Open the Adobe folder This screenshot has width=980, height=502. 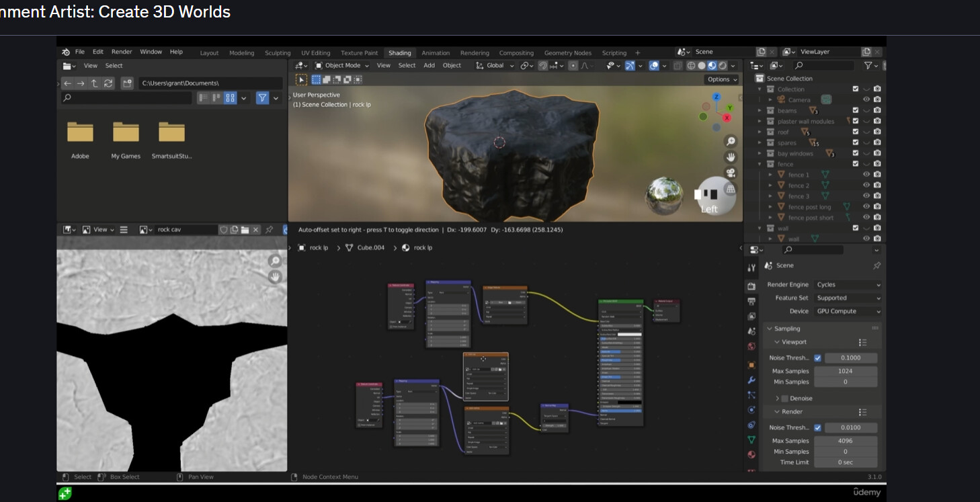click(x=80, y=140)
